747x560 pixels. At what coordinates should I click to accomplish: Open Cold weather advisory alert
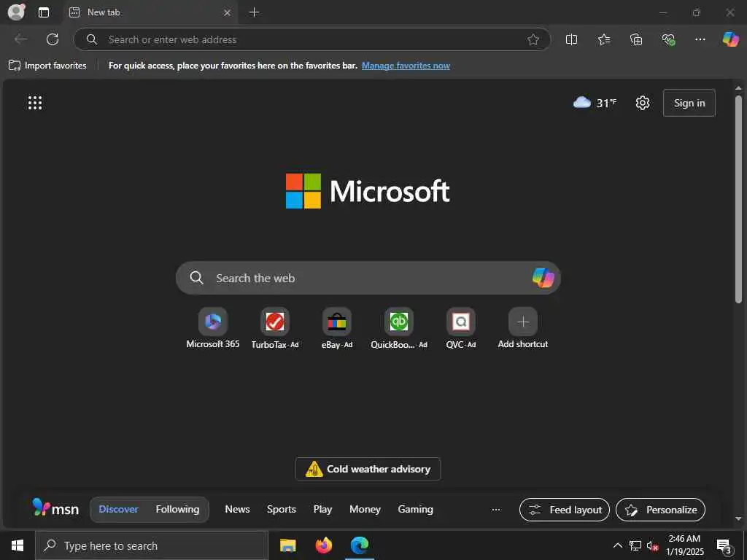[x=368, y=469]
